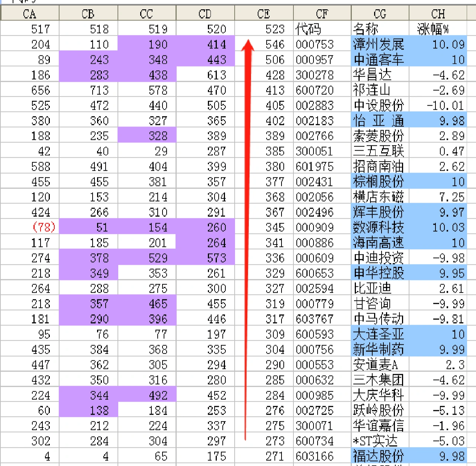Select stock name cell 三木集团
476x466 pixels.
[380, 380]
